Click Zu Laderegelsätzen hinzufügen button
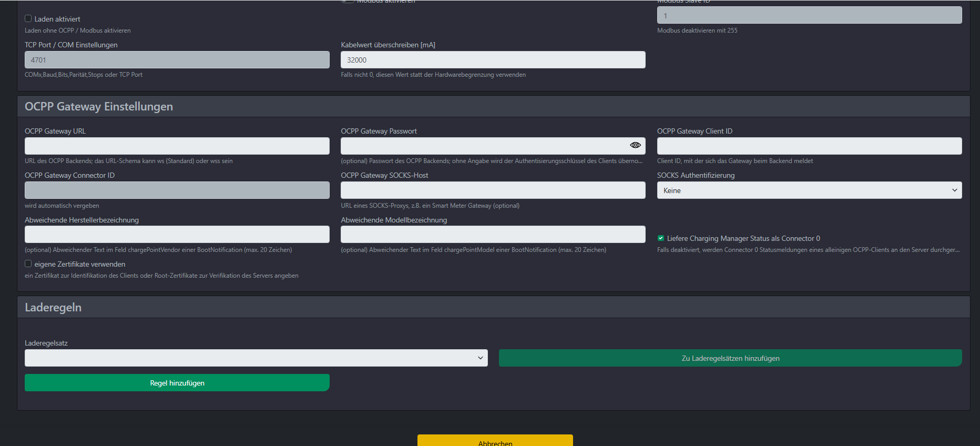 730,358
